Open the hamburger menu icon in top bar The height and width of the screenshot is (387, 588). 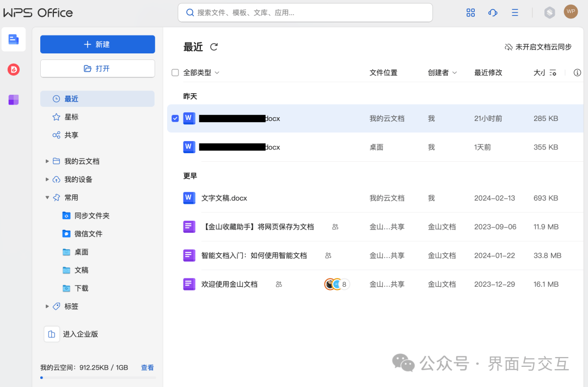point(514,12)
